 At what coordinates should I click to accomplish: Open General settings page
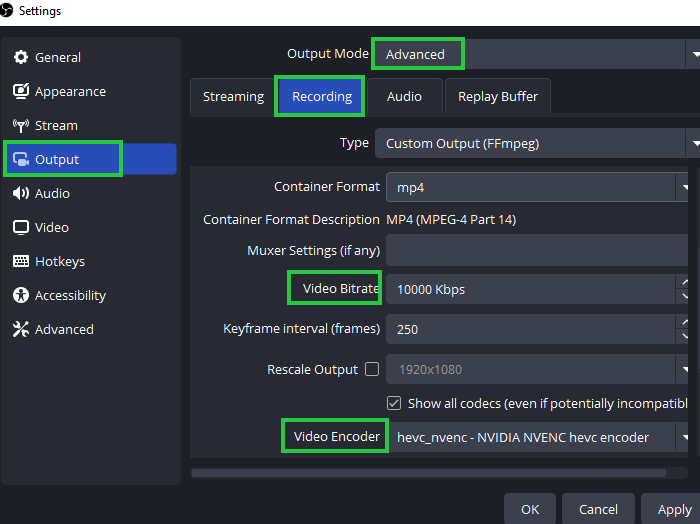pos(91,57)
